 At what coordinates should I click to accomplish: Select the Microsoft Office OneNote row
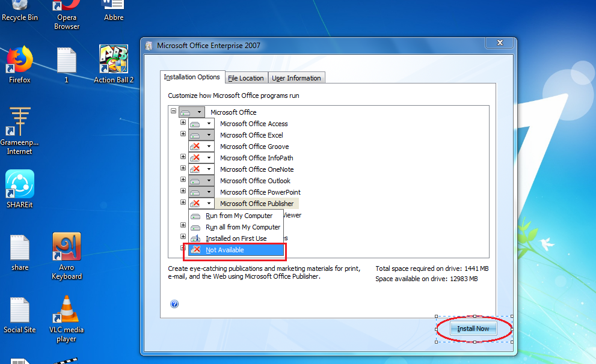(257, 169)
